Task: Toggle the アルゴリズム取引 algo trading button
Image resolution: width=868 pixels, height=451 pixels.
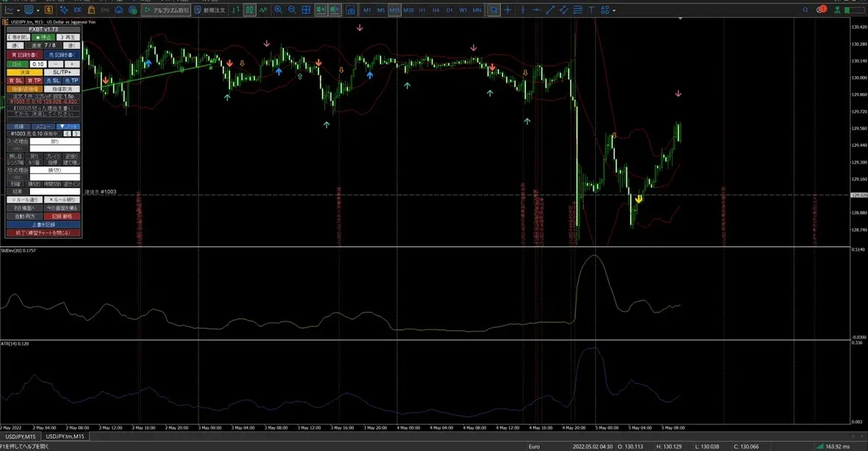Action: 166,10
